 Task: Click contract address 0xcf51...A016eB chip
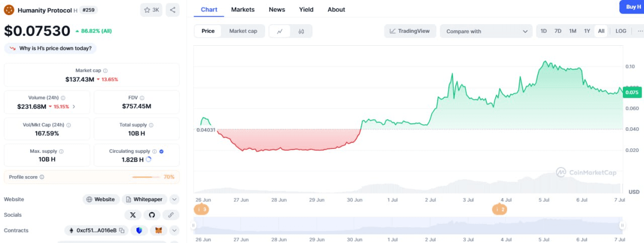96,230
